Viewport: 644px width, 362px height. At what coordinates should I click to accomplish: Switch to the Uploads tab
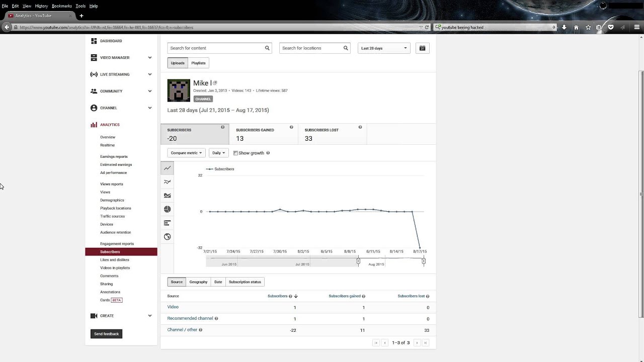pos(178,63)
